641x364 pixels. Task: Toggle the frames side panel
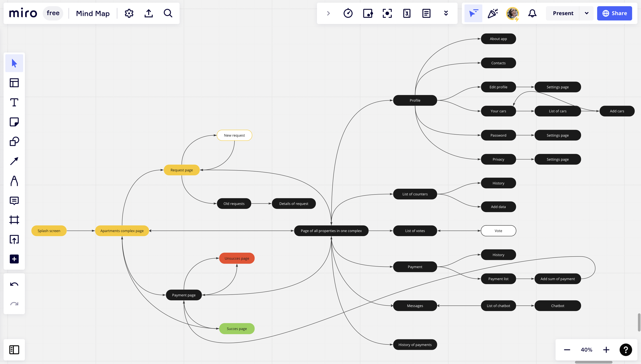14,350
